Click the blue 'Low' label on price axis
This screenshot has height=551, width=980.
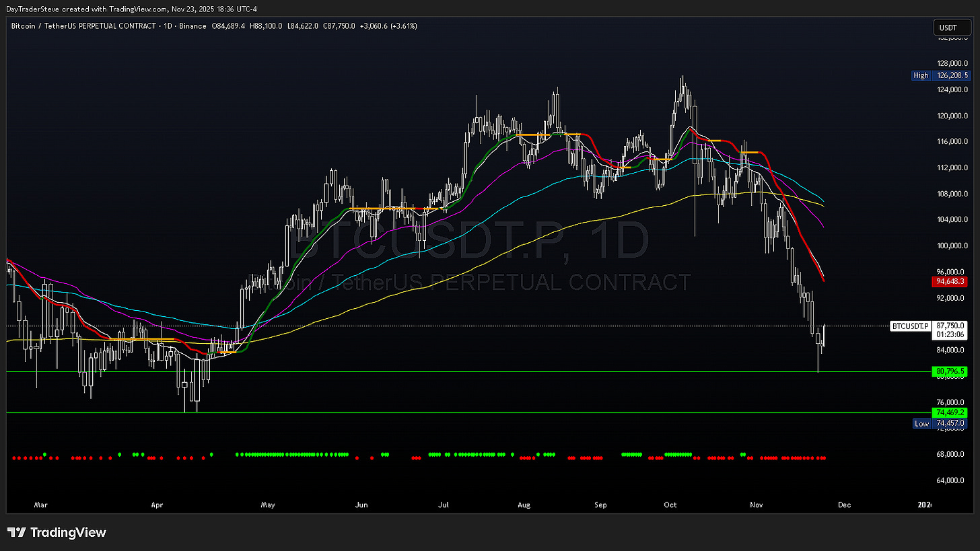[x=921, y=423]
